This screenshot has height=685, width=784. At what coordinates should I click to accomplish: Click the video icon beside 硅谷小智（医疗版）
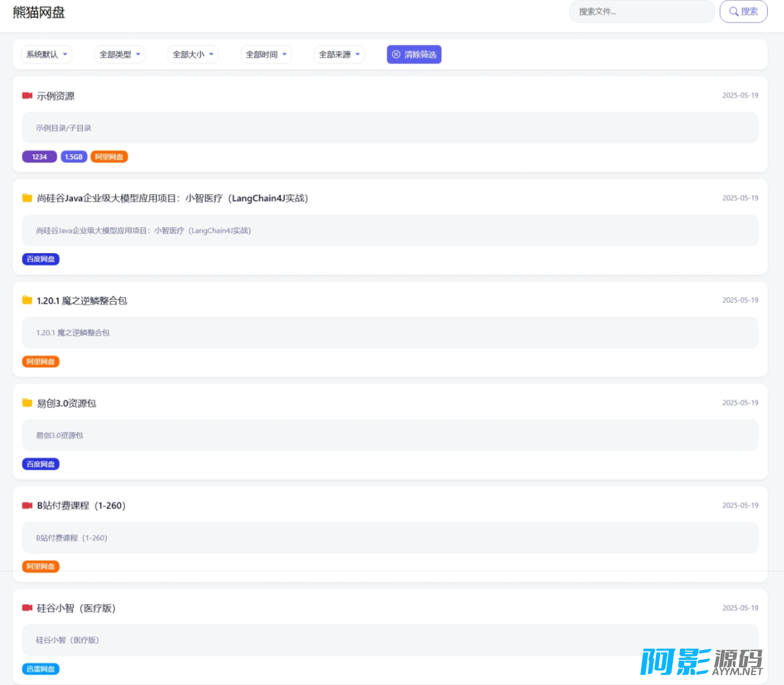(27, 608)
